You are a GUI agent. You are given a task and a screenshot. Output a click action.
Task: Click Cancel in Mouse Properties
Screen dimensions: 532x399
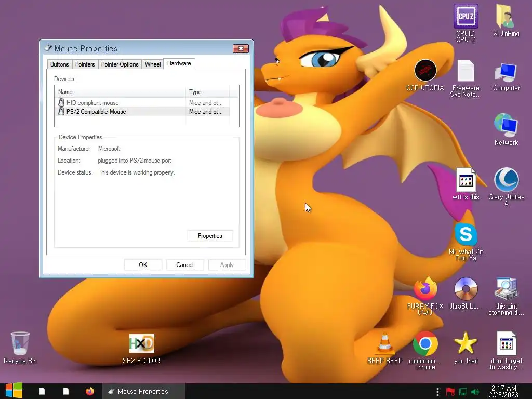click(x=185, y=265)
